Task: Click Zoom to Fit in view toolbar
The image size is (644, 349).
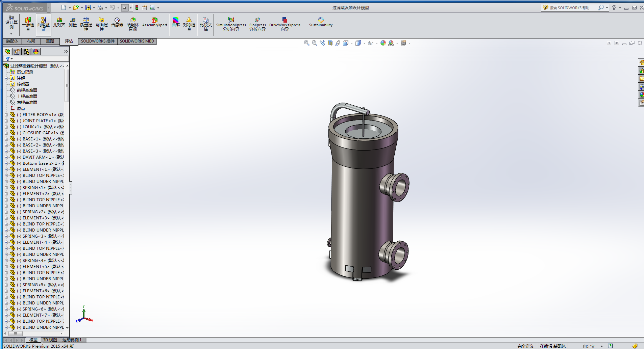Action: click(306, 43)
